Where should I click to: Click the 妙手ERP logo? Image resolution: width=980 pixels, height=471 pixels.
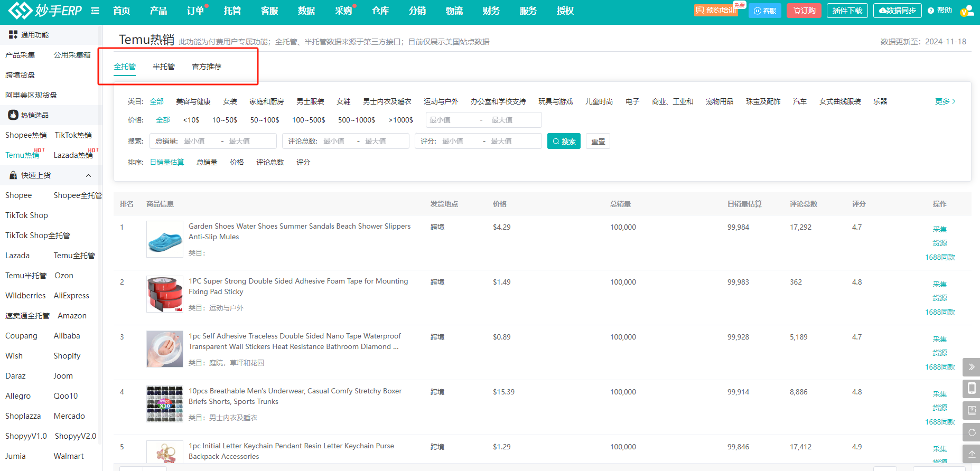click(45, 11)
